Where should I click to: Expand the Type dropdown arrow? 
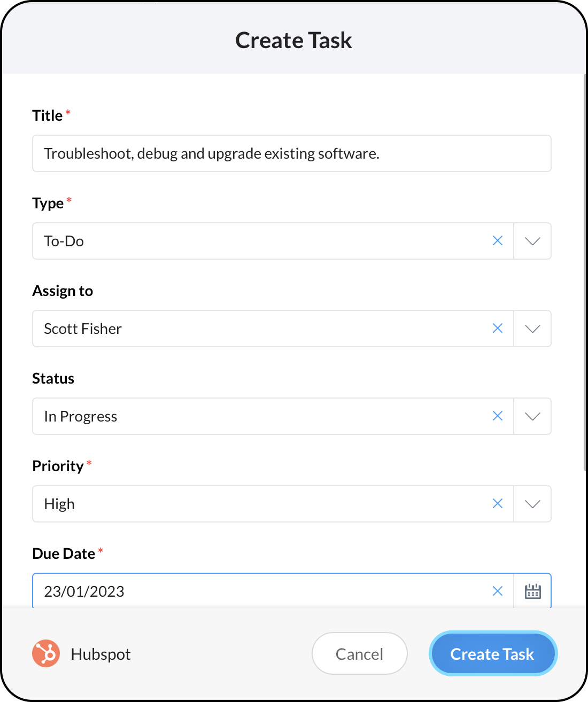coord(532,241)
